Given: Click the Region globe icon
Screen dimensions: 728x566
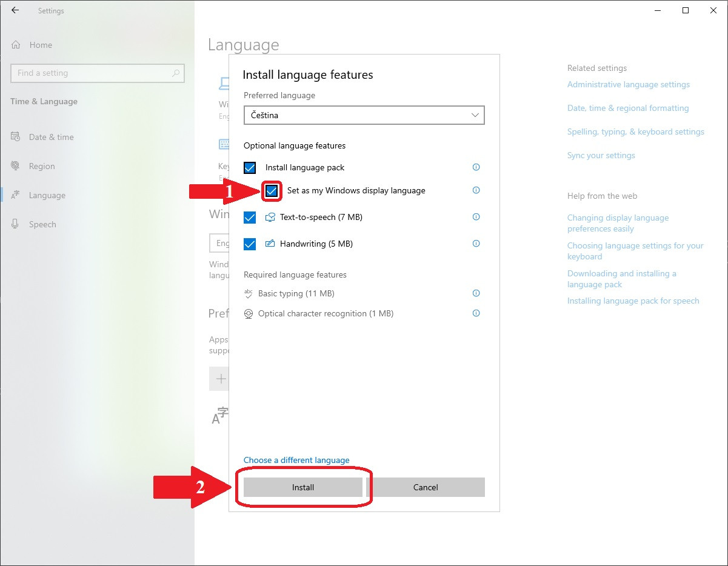Looking at the screenshot, I should (16, 166).
